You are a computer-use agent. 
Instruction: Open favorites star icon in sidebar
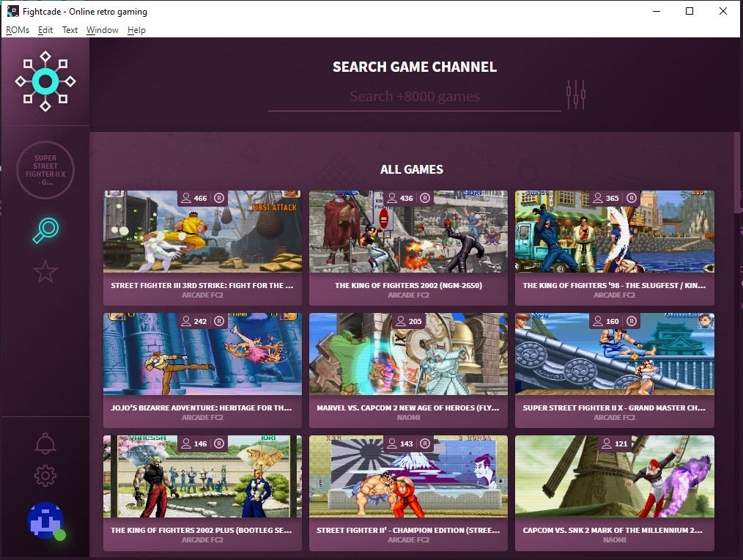pos(45,272)
